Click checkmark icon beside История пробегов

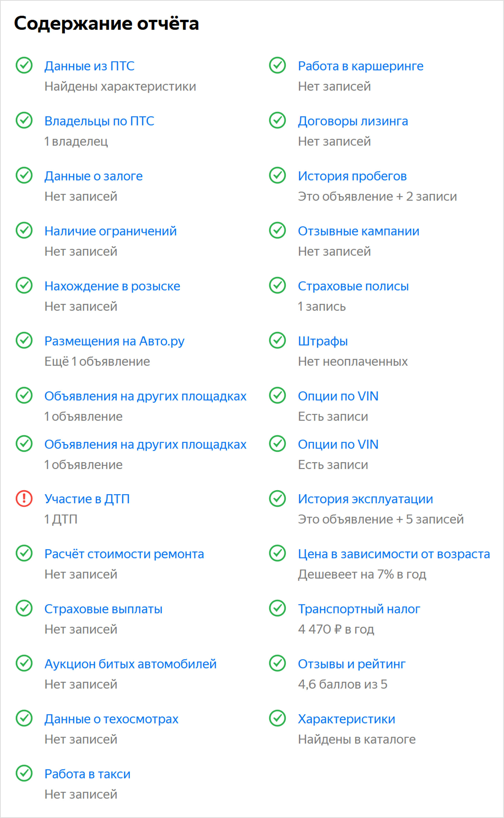coord(277,175)
